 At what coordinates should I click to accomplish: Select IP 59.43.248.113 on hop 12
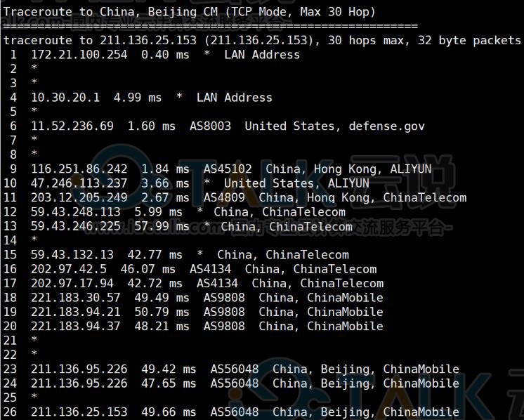click(x=76, y=212)
